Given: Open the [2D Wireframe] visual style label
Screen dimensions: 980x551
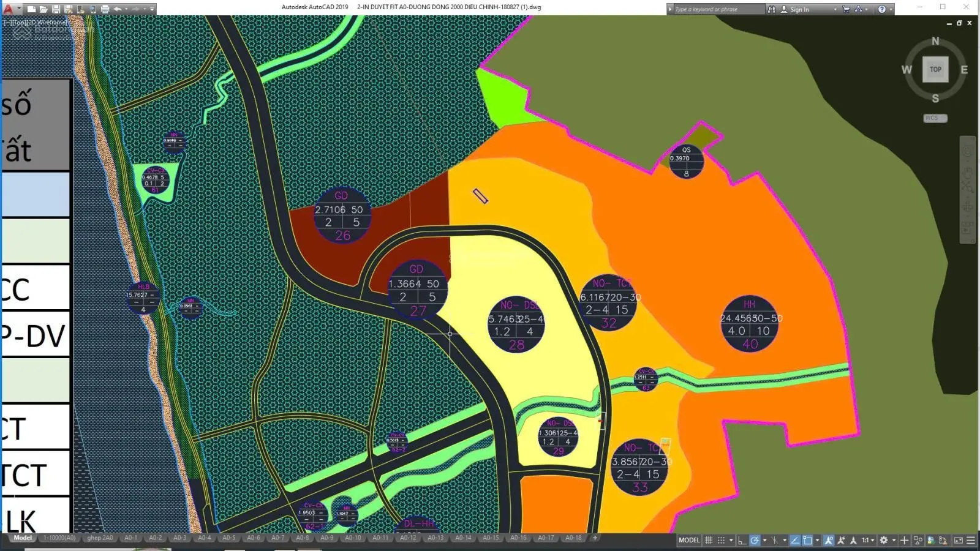Looking at the screenshot, I should point(48,22).
